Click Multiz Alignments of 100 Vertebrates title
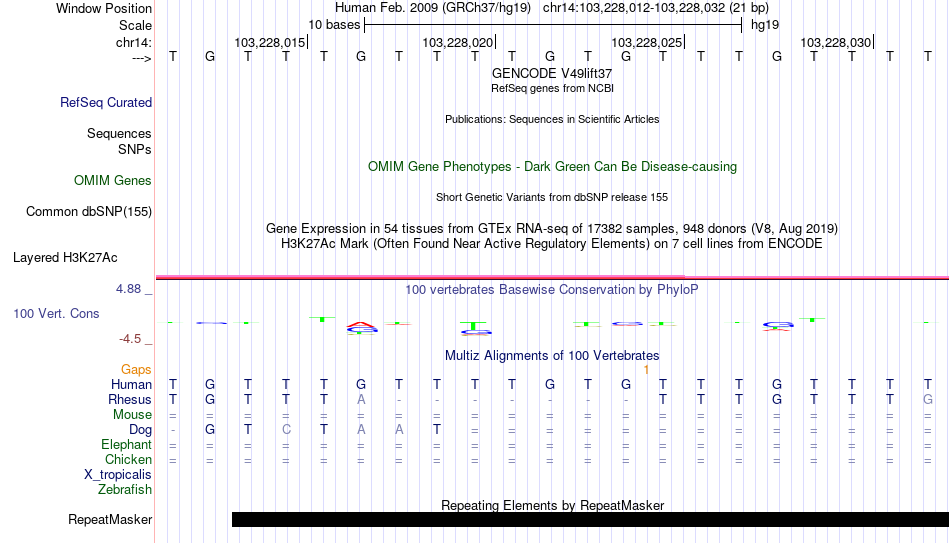Image resolution: width=950 pixels, height=543 pixels. (552, 356)
